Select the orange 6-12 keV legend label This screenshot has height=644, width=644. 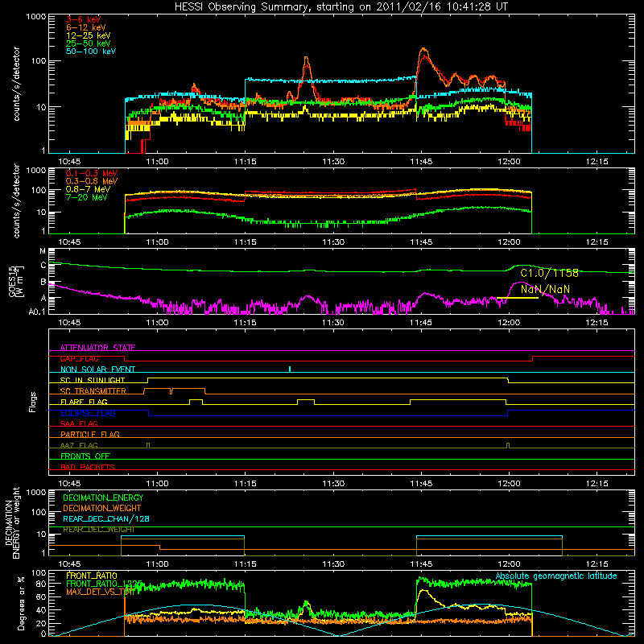(86, 27)
